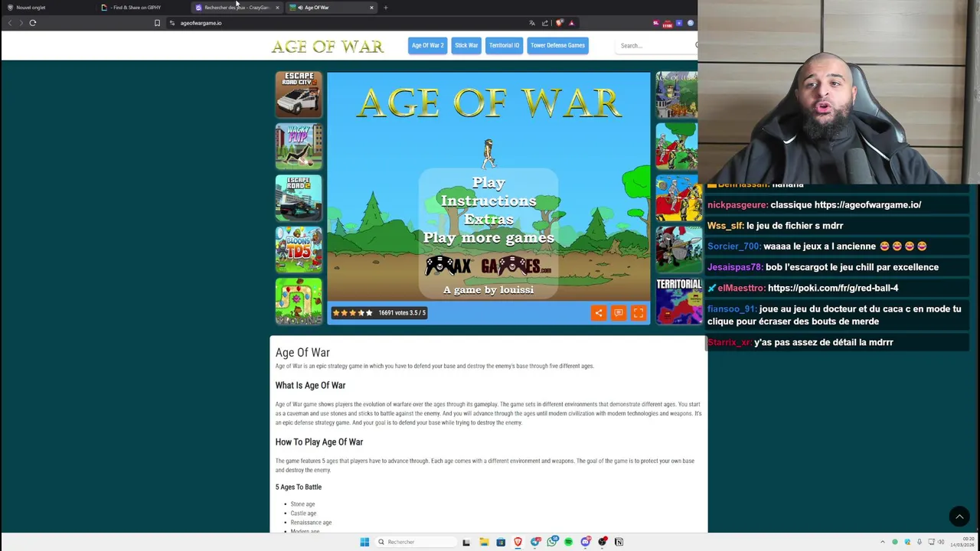Image resolution: width=980 pixels, height=551 pixels.
Task: Open the Escape Road City 2 game thumbnail
Action: point(299,95)
